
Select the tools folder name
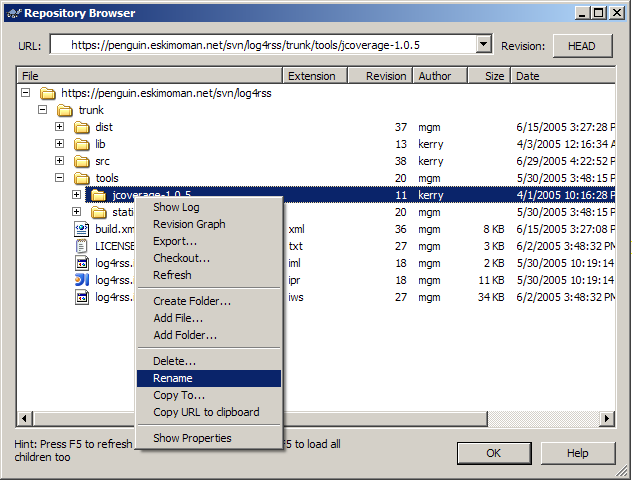coord(107,178)
